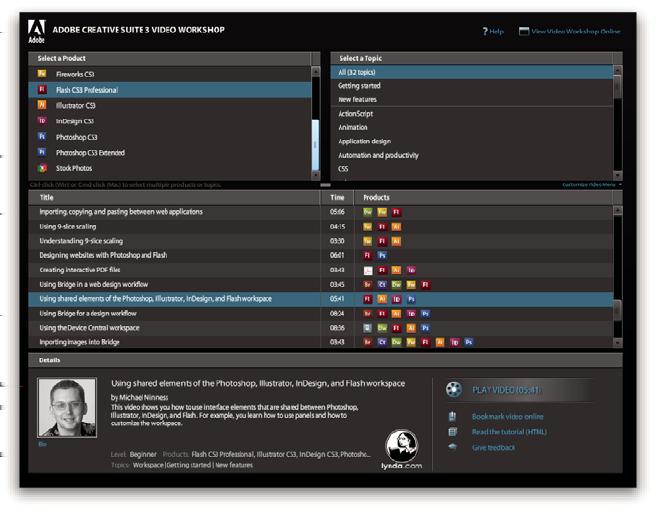Select the Fireworks CS3 product icon

pyautogui.click(x=42, y=74)
